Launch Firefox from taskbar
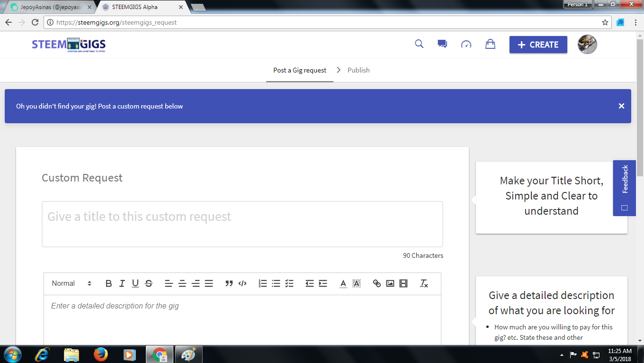This screenshot has width=644, height=363. tap(100, 354)
